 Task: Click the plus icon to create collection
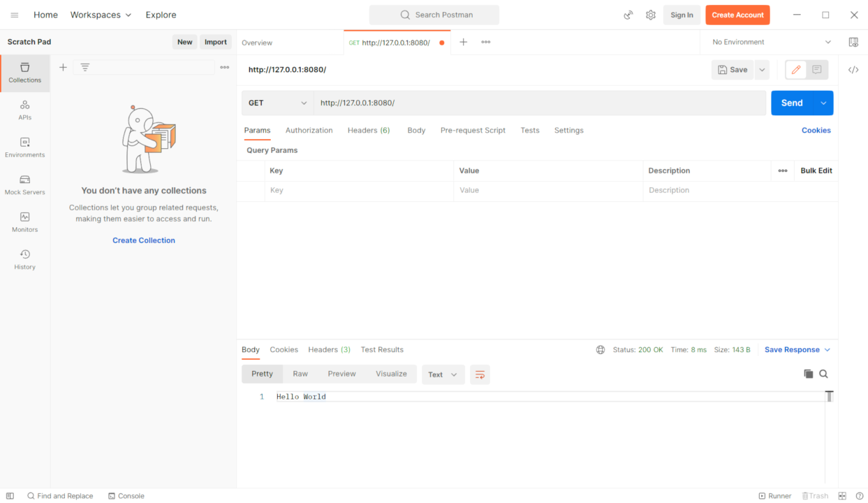tap(63, 67)
